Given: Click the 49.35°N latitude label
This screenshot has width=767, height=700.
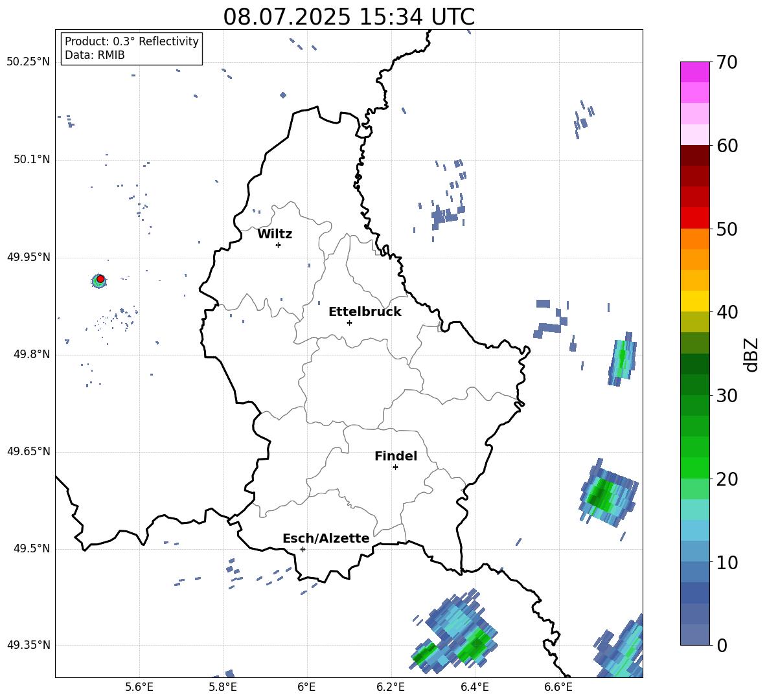Looking at the screenshot, I should click(x=29, y=645).
